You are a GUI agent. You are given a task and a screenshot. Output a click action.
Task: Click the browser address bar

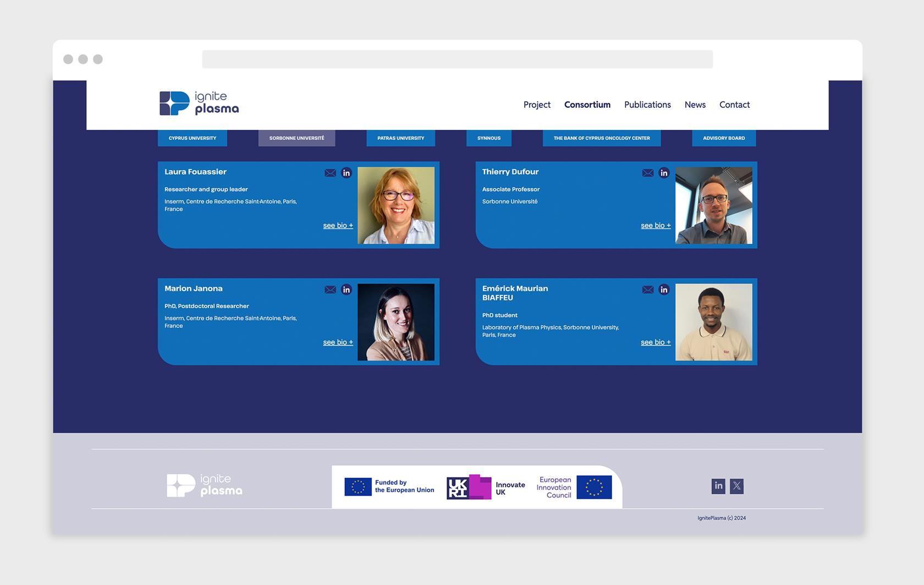click(458, 59)
